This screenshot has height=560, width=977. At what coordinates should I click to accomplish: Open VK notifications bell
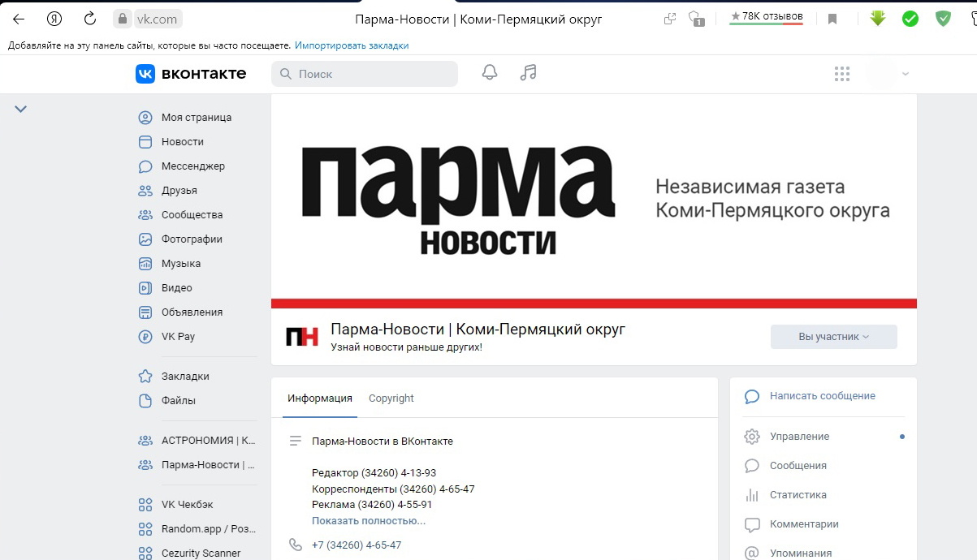[x=490, y=73]
